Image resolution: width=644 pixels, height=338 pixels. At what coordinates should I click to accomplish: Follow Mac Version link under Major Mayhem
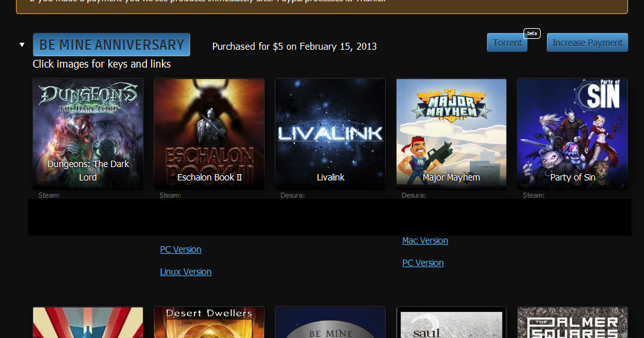[425, 240]
